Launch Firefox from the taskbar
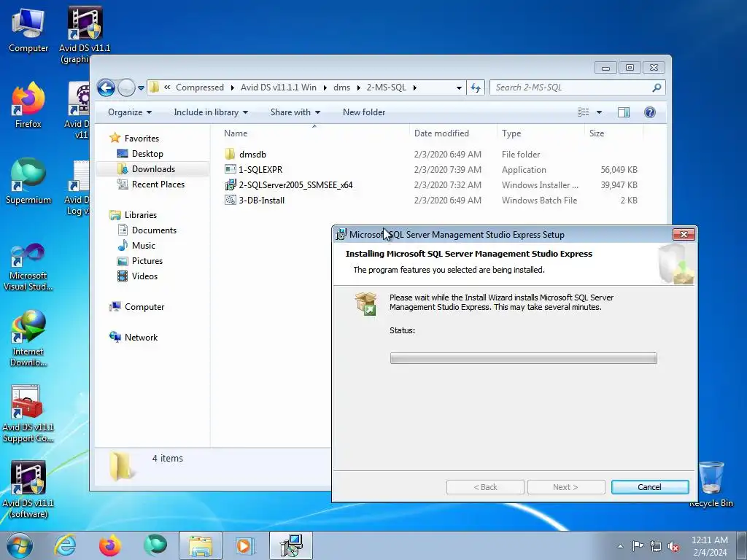747x560 pixels. click(110, 545)
